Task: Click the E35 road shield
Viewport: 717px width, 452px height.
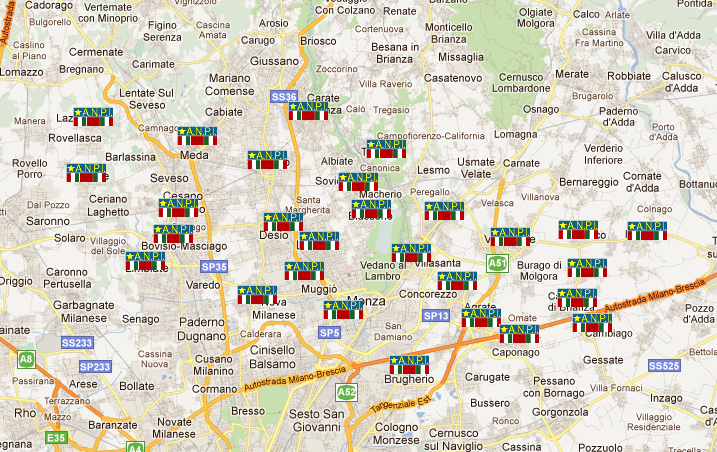Action: pyautogui.click(x=57, y=438)
